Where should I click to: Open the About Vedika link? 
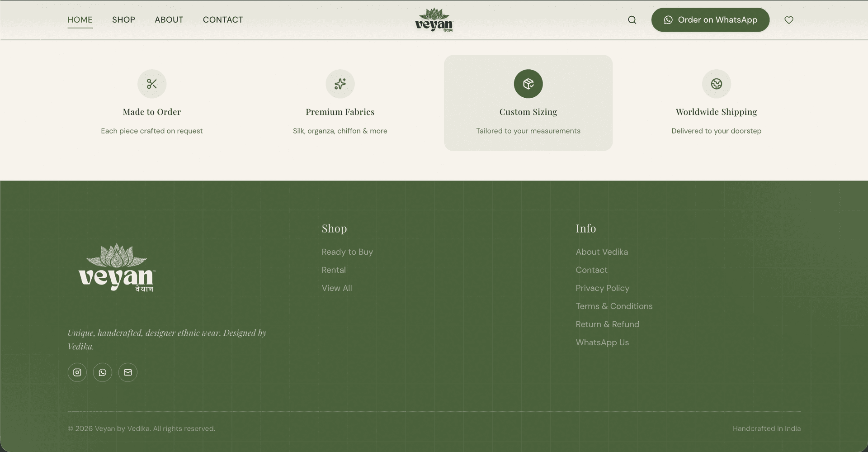point(602,252)
